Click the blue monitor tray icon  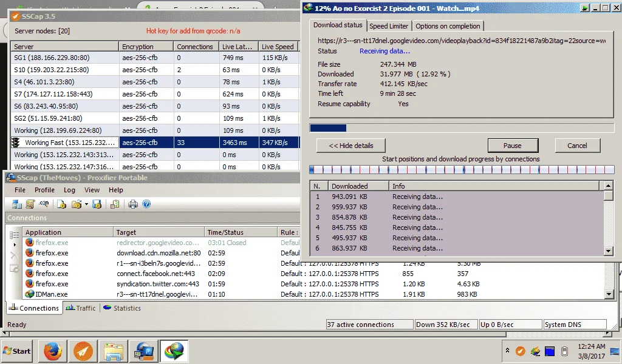(x=550, y=351)
